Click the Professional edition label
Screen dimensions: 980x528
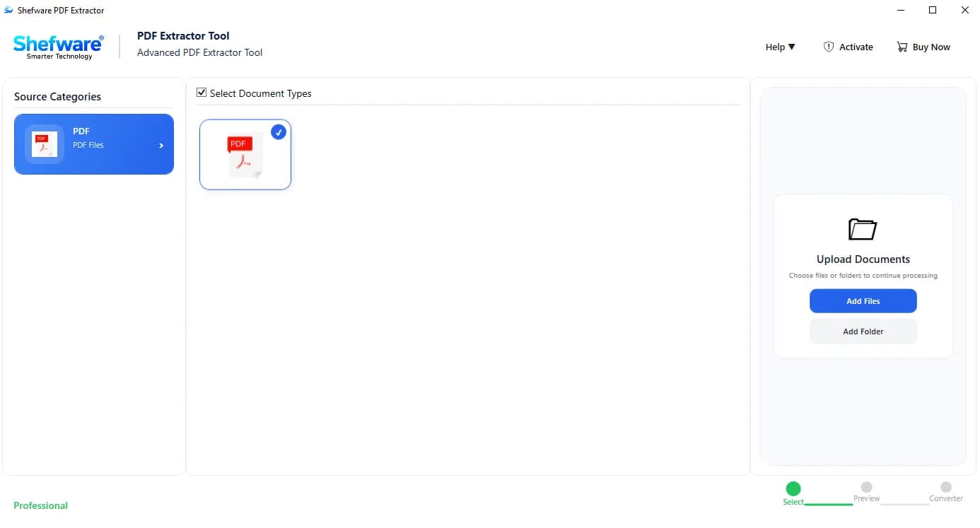tap(41, 505)
